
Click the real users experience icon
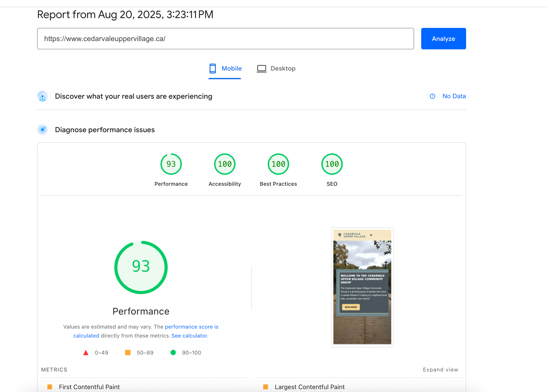click(x=42, y=96)
